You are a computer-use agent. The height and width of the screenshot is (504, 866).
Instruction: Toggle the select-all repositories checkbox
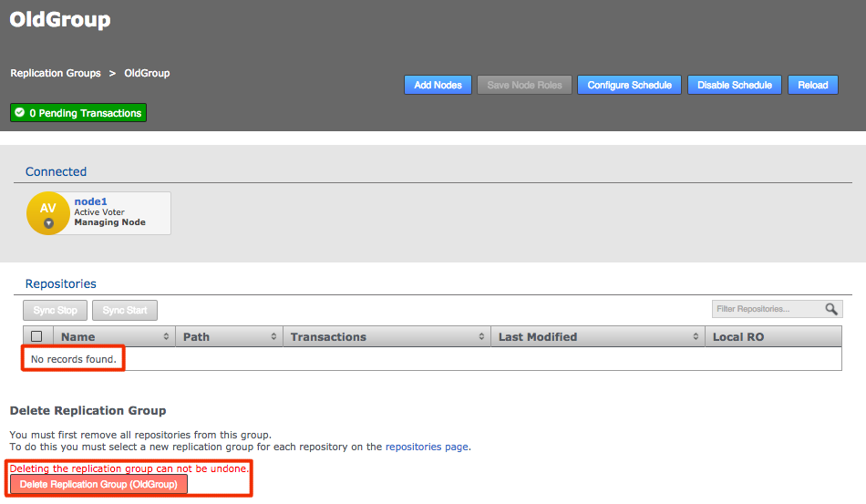pos(36,337)
